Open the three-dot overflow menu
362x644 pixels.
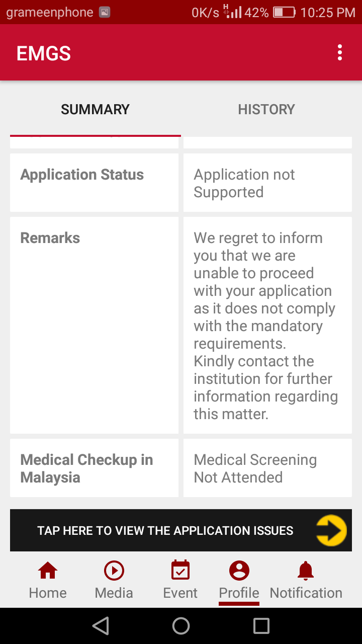tap(340, 53)
